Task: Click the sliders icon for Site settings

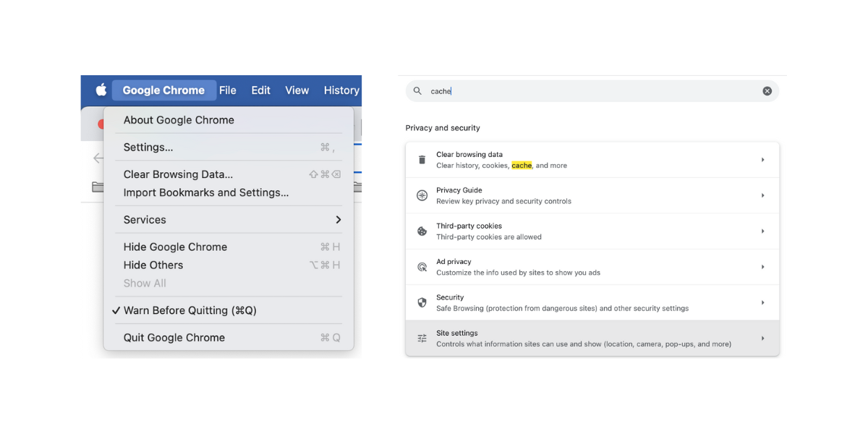Action: click(x=422, y=339)
